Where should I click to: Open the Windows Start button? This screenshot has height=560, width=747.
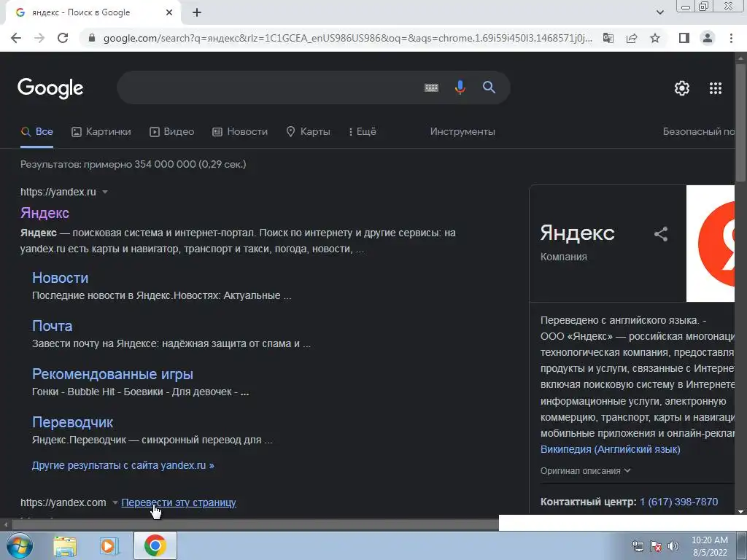click(x=20, y=545)
